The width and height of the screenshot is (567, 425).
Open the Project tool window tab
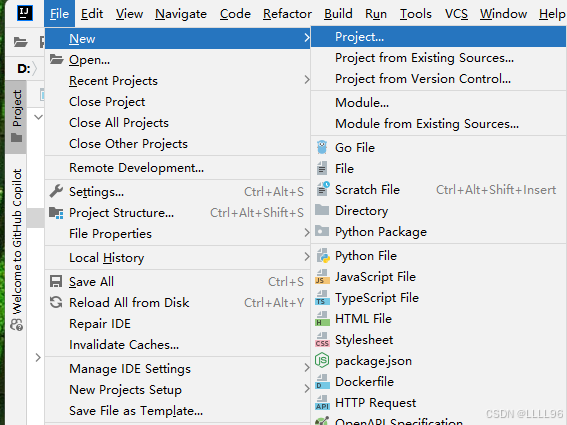[16, 116]
